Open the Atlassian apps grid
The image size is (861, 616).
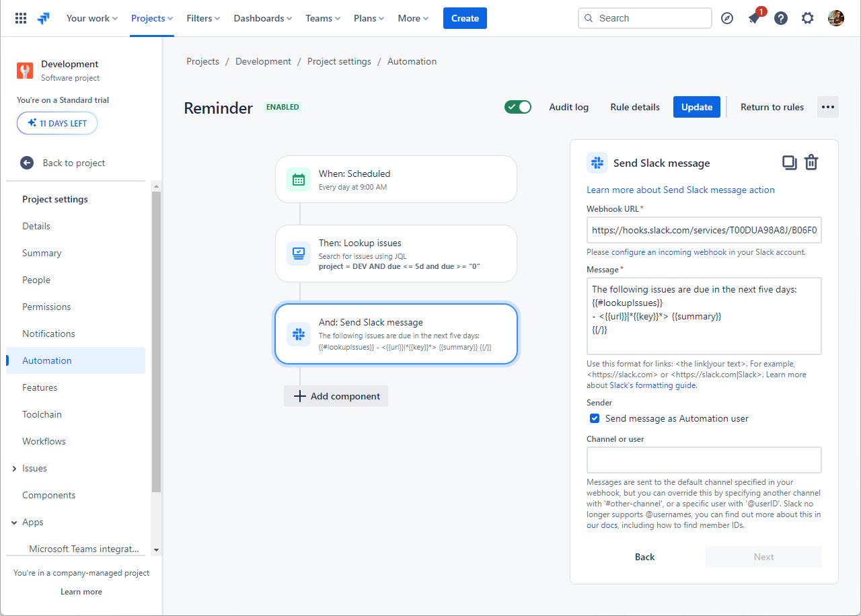pyautogui.click(x=20, y=18)
